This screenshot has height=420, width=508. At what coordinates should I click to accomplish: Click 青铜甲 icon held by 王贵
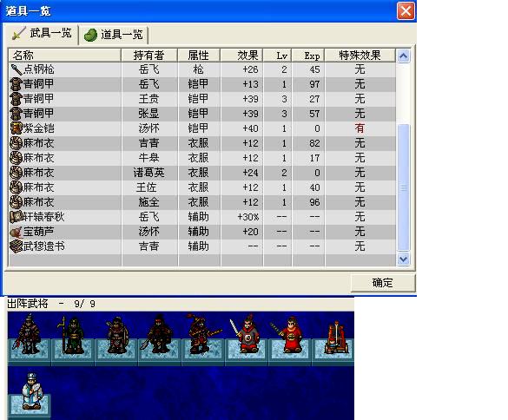[16, 99]
